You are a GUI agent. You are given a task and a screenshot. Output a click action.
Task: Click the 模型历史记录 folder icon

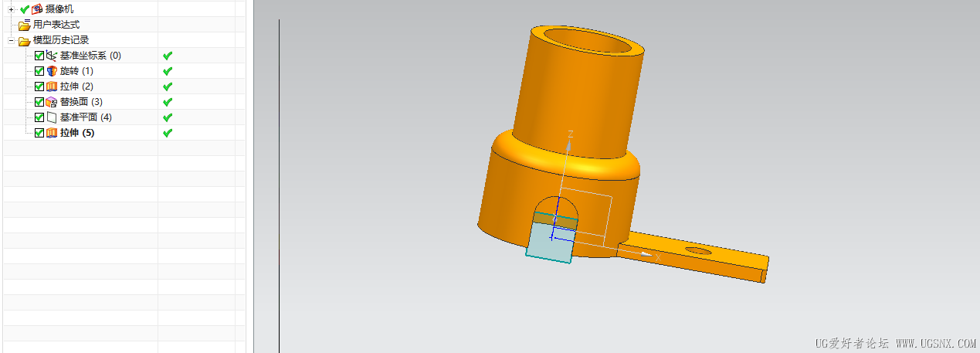pyautogui.click(x=24, y=40)
